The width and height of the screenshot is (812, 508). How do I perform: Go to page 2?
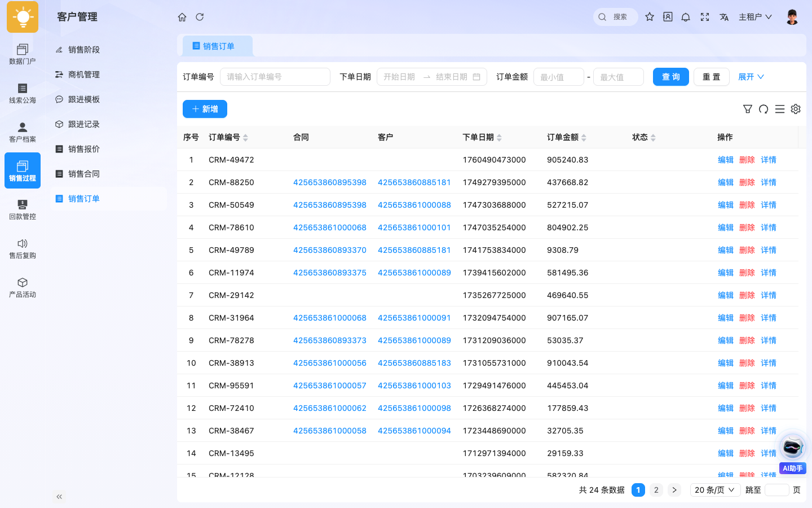[x=656, y=490]
